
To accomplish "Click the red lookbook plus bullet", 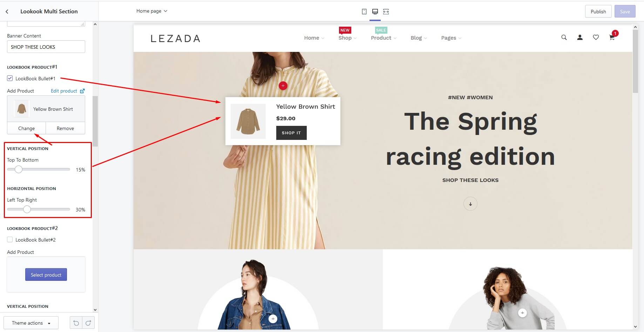I will 283,86.
